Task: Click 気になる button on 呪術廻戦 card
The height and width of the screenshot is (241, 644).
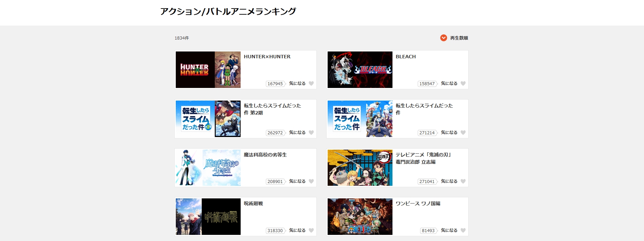Action: [x=297, y=230]
